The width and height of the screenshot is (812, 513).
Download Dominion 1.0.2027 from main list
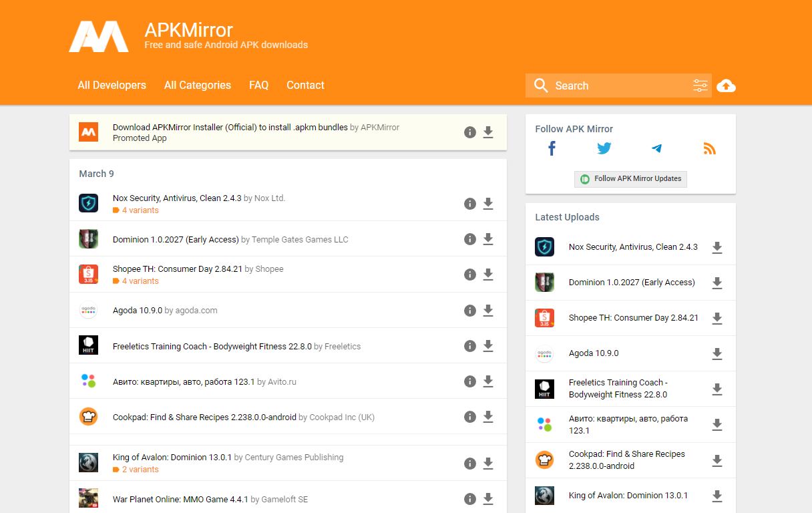[488, 239]
